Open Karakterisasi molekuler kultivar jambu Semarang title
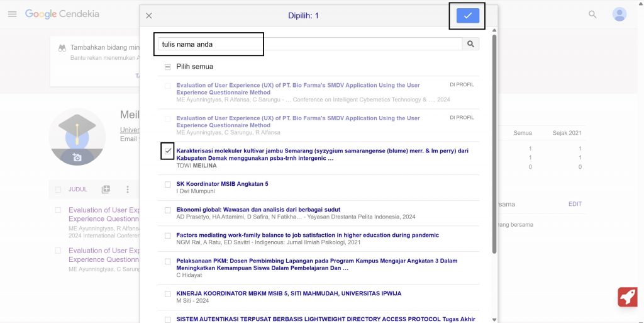 (x=322, y=154)
